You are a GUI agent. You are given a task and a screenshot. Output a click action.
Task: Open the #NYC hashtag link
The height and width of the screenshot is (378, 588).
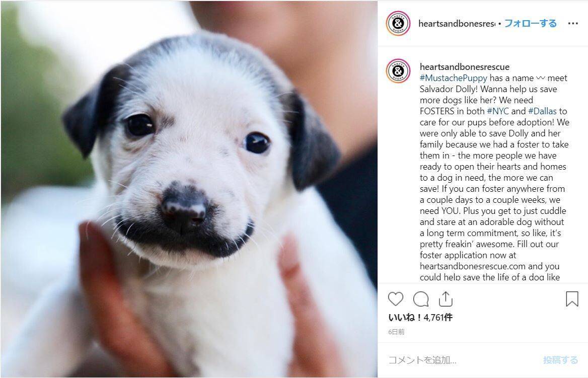click(497, 111)
